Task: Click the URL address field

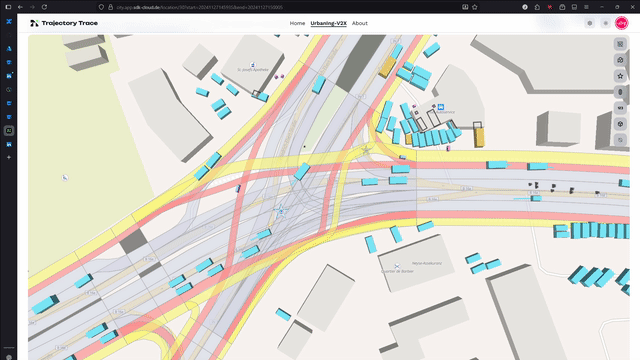Action: point(286,7)
